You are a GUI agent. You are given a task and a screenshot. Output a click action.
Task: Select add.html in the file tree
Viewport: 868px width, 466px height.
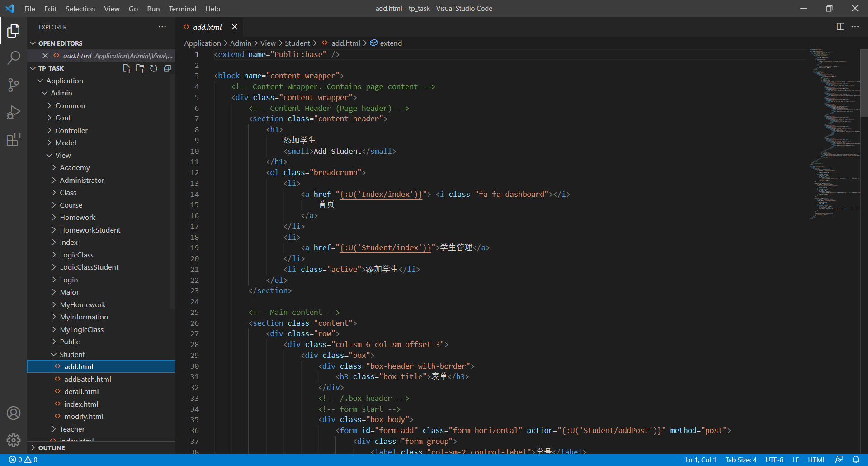point(101,366)
